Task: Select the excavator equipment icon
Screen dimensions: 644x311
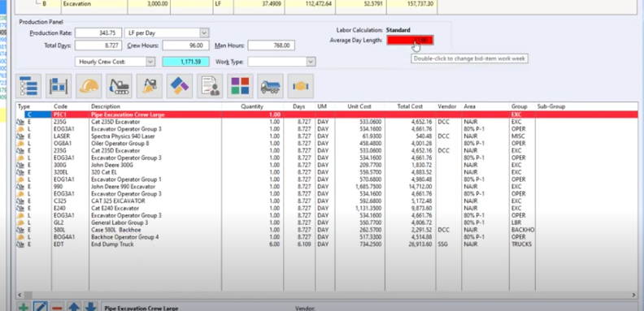Action: pos(119,86)
